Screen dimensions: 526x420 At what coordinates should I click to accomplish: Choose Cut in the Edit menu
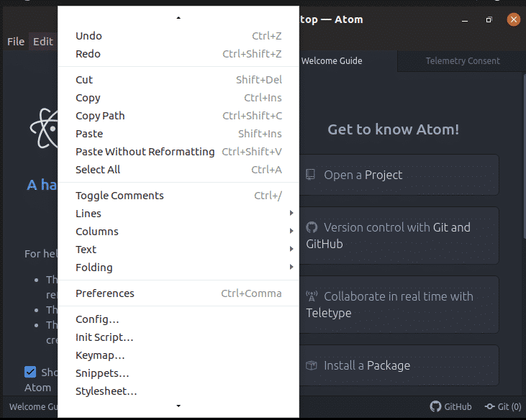(178, 80)
